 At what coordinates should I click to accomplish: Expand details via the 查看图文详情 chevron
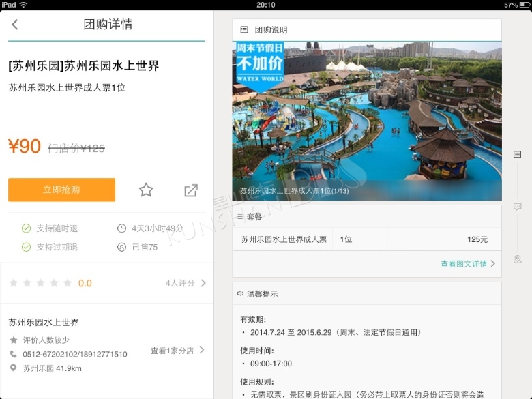click(493, 264)
